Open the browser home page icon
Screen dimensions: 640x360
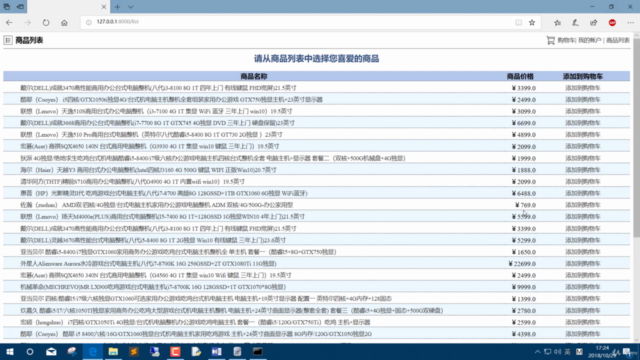(x=64, y=23)
